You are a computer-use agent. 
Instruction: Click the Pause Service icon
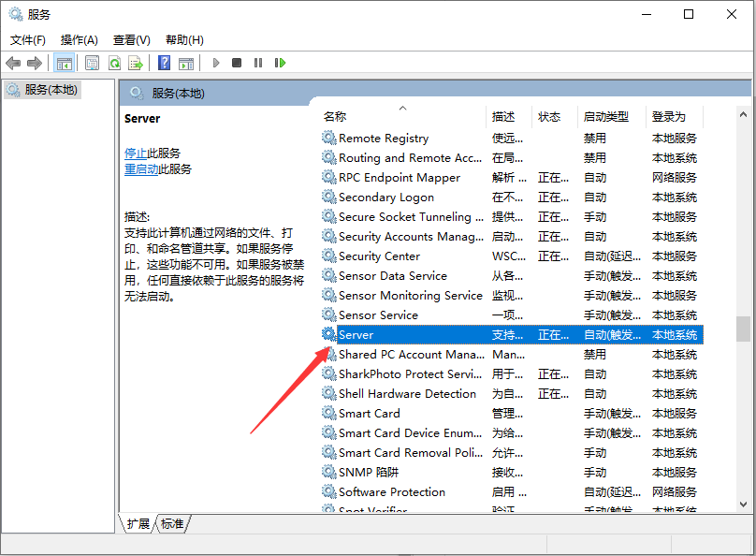pyautogui.click(x=257, y=63)
